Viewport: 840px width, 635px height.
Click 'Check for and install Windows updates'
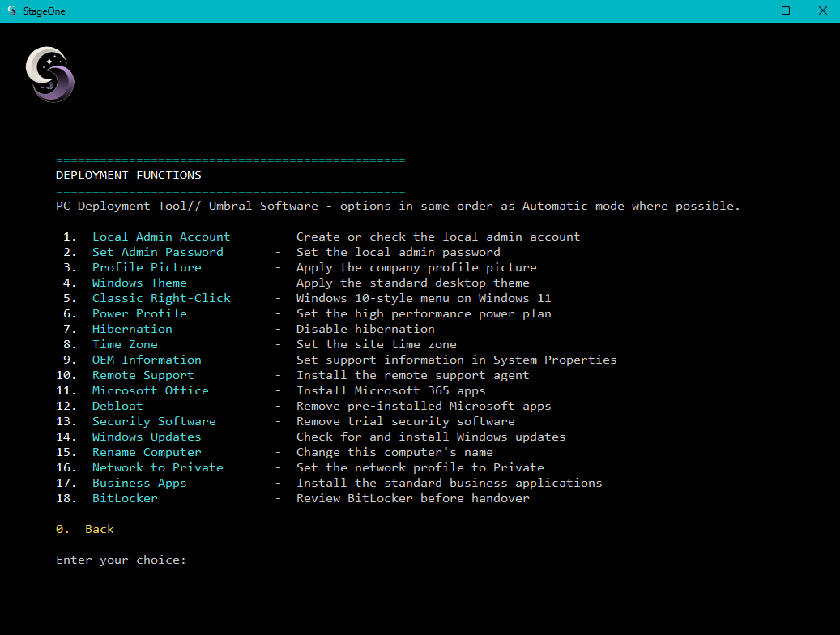click(431, 437)
